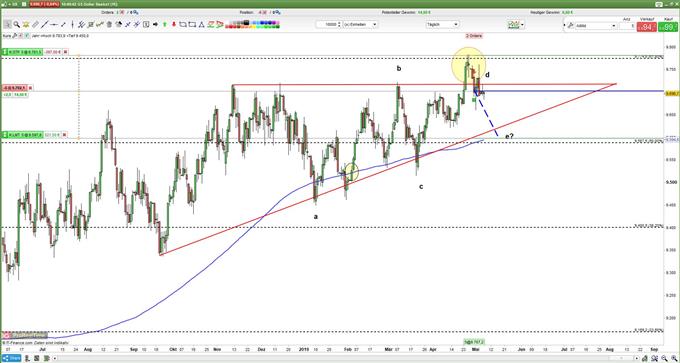The width and height of the screenshot is (680, 363).
Task: Select the 'e?' chart annotation text
Action: pos(509,137)
